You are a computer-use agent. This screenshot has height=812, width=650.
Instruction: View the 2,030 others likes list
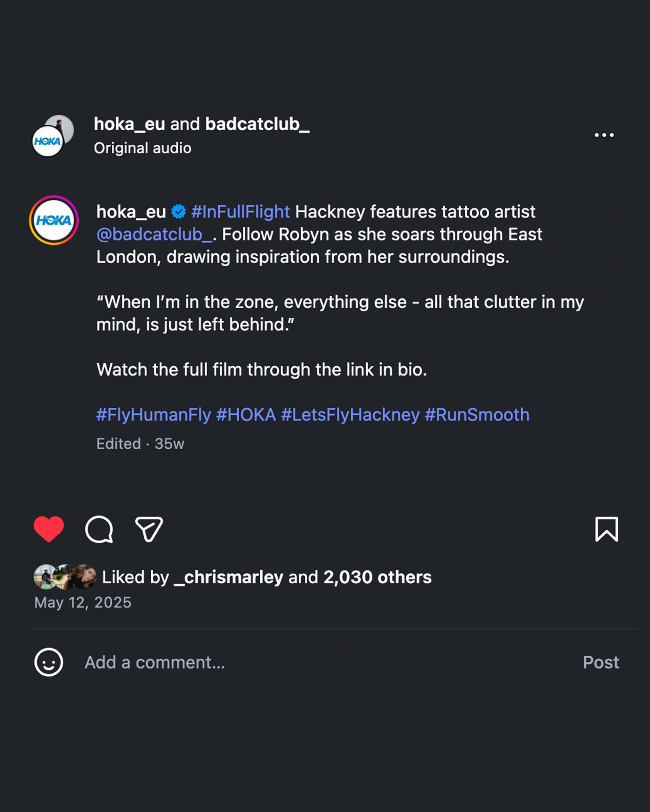point(377,577)
